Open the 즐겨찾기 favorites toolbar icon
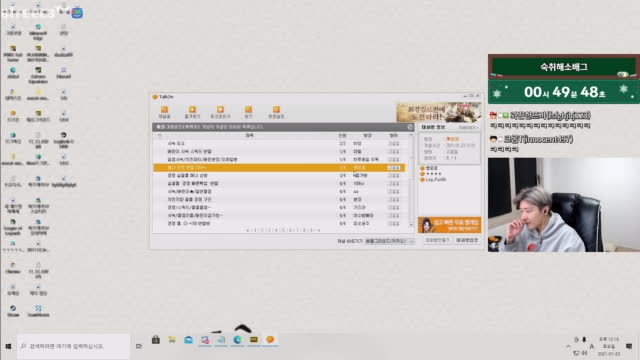 192,112
